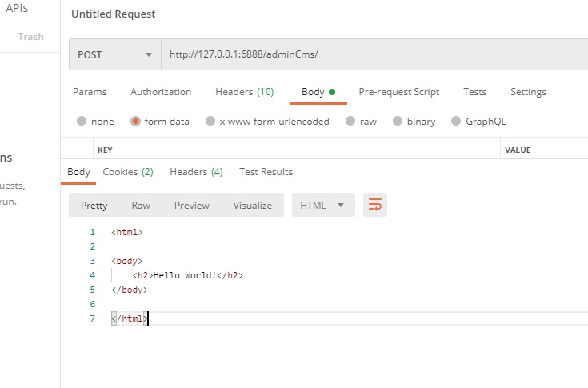View response Cookies (2) tab

[x=128, y=172]
